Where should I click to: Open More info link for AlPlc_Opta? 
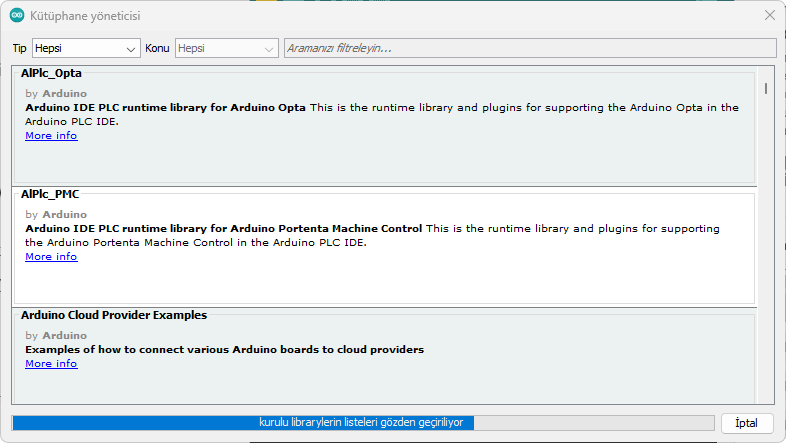tap(51, 136)
